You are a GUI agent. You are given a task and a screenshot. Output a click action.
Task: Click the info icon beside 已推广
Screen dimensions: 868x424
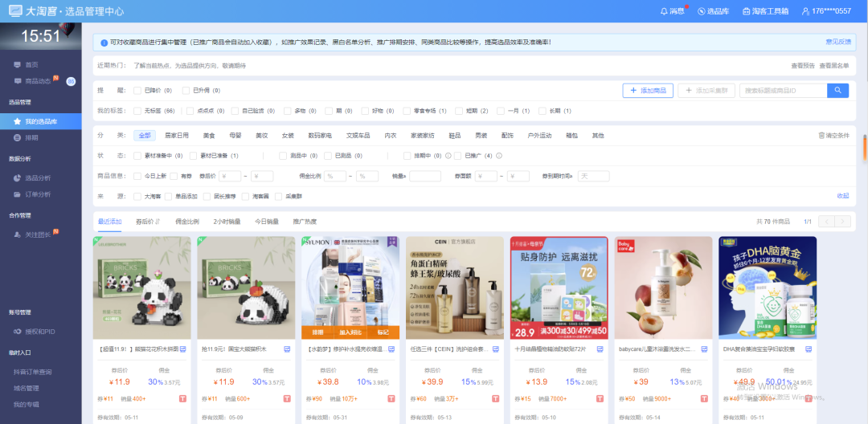coord(498,156)
